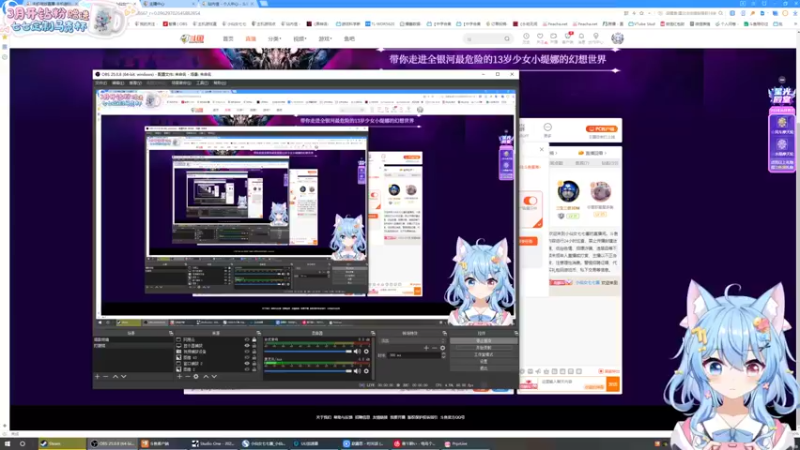Open 设置 from OBS Controls
The width and height of the screenshot is (800, 450).
click(x=483, y=361)
